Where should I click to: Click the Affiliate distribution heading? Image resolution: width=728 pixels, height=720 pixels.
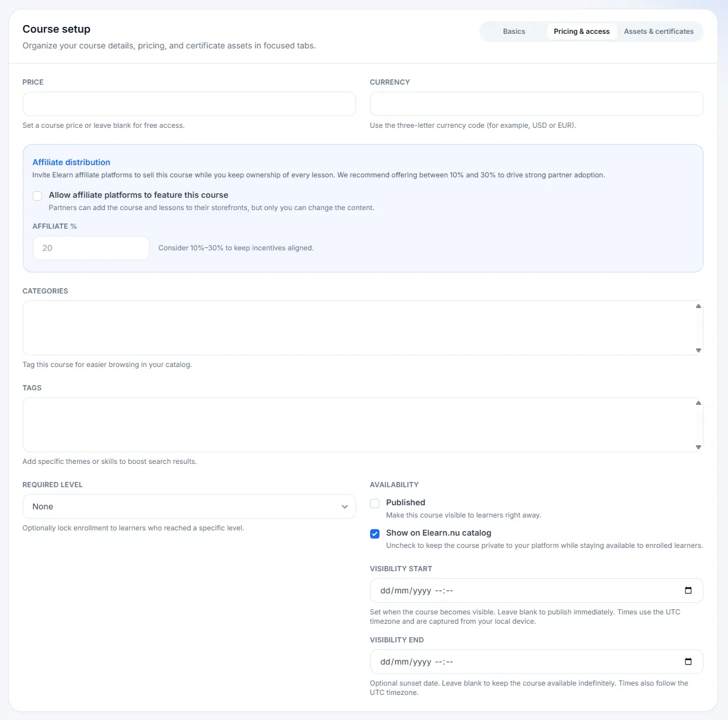coord(71,162)
